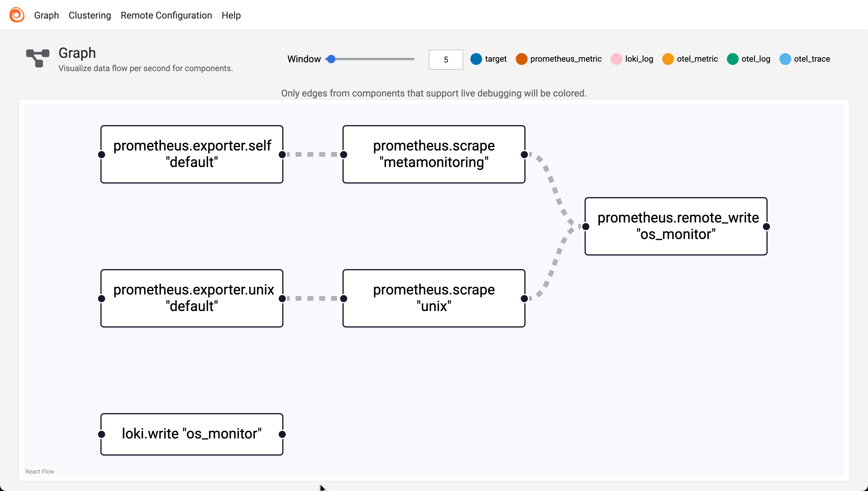Viewport: 868px width, 491px height.
Task: Open the Clustering page
Action: [90, 15]
